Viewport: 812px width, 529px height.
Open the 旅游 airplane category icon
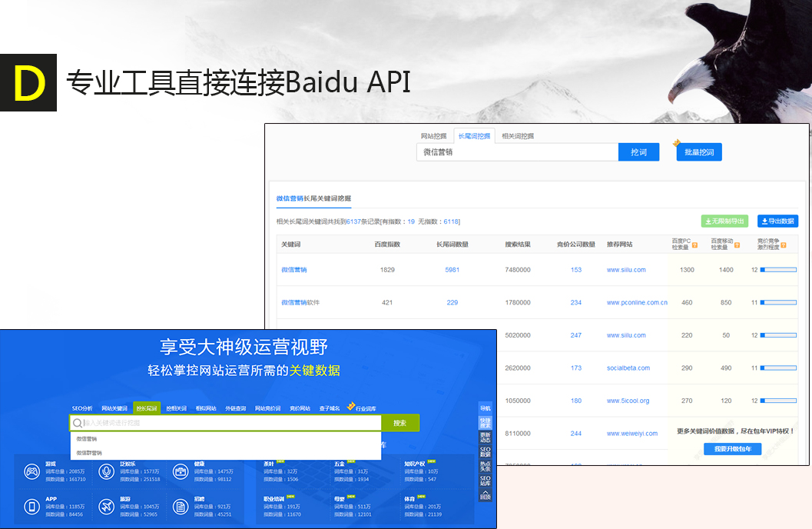(x=106, y=506)
